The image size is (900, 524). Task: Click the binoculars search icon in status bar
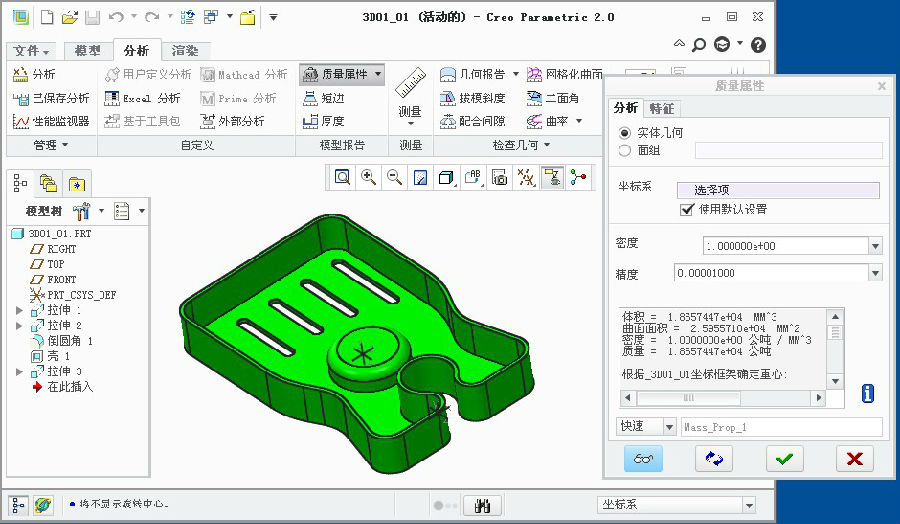coord(482,505)
